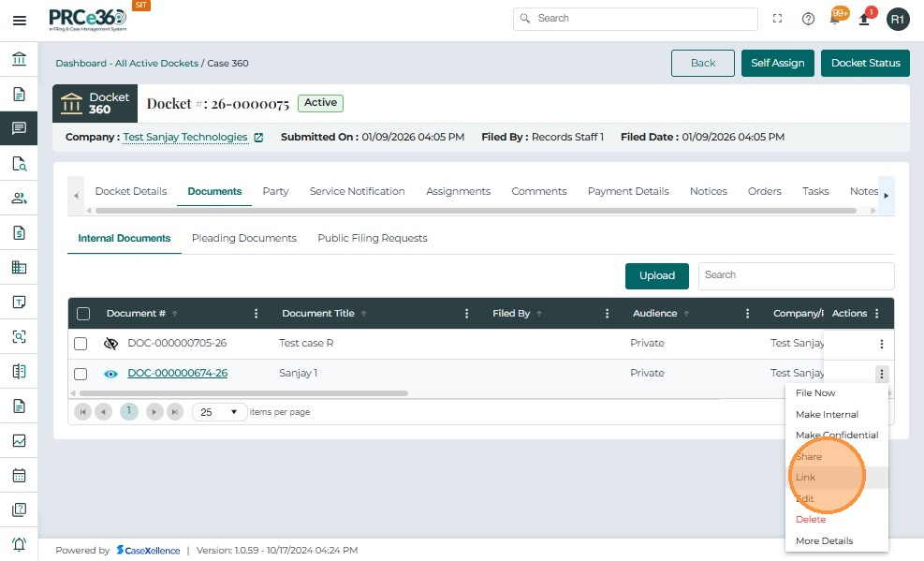
Task: Open the Filed By column menu
Action: tap(607, 314)
